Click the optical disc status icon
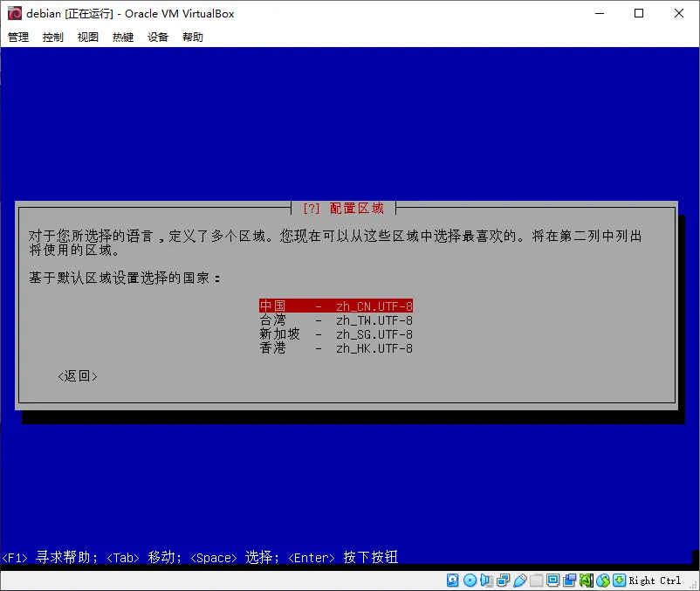Image resolution: width=700 pixels, height=591 pixels. click(x=470, y=581)
